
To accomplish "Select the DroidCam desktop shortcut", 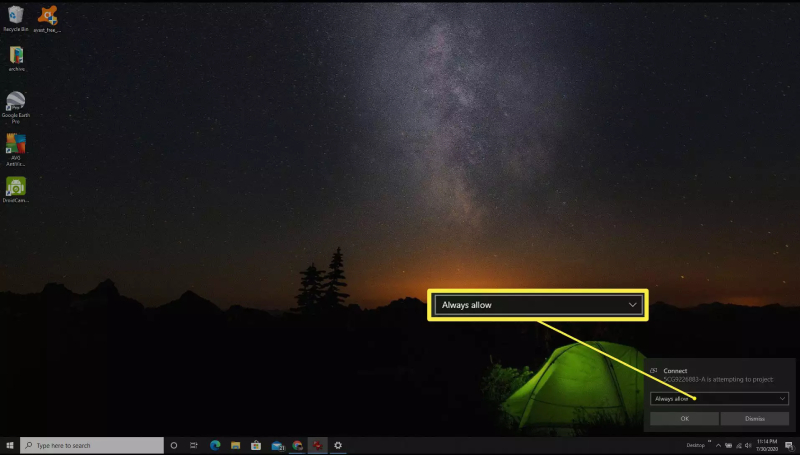I will coord(16,187).
